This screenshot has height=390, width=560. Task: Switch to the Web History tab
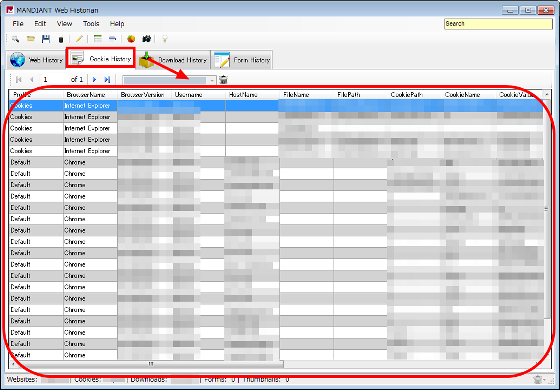click(36, 60)
